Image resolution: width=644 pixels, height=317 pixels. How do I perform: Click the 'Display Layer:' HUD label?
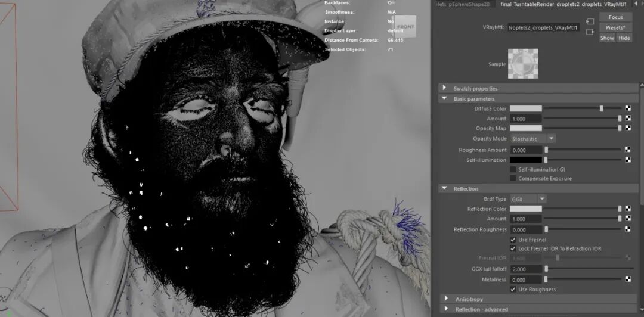[340, 31]
